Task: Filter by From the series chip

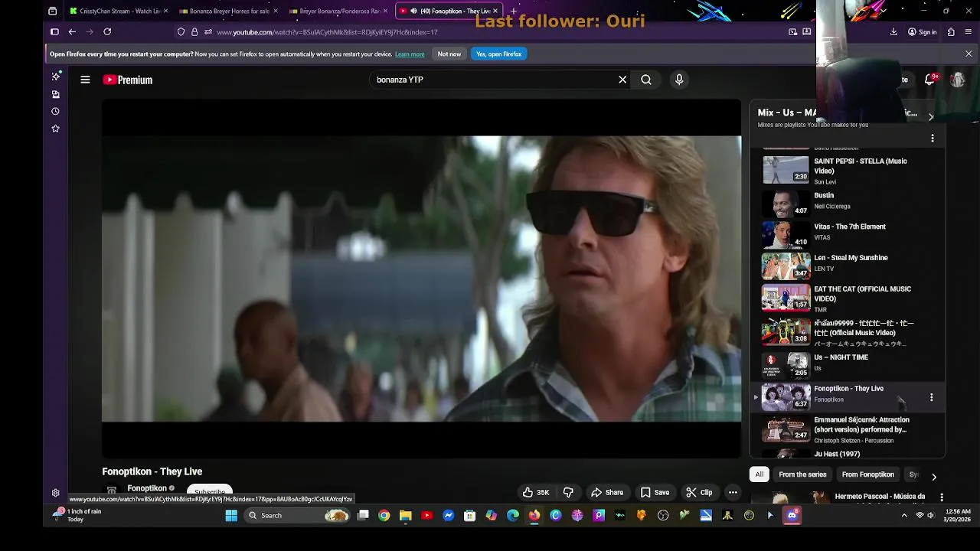Action: tap(802, 474)
